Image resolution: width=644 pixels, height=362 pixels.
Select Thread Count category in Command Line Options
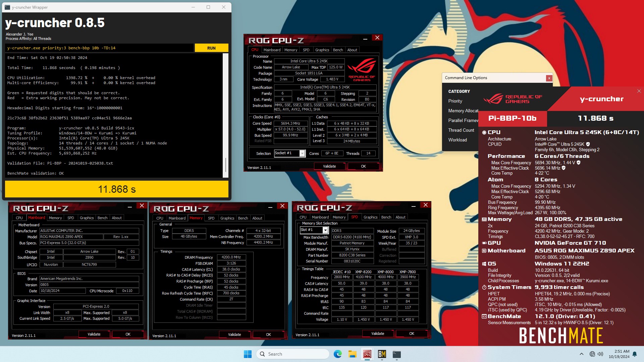(461, 130)
